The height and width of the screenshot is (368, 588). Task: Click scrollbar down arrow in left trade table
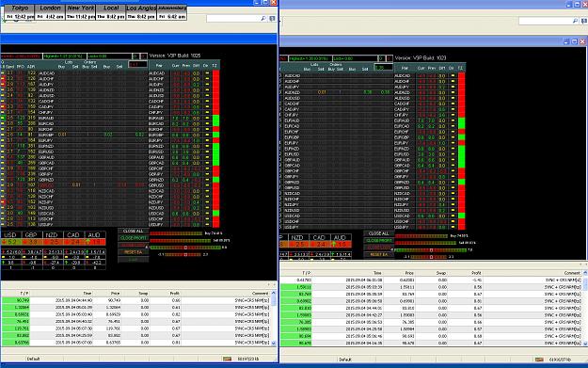point(274,343)
